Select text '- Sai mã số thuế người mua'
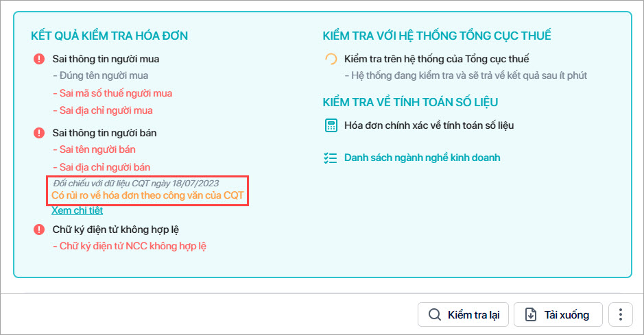Image resolution: width=644 pixels, height=335 pixels. click(x=112, y=93)
